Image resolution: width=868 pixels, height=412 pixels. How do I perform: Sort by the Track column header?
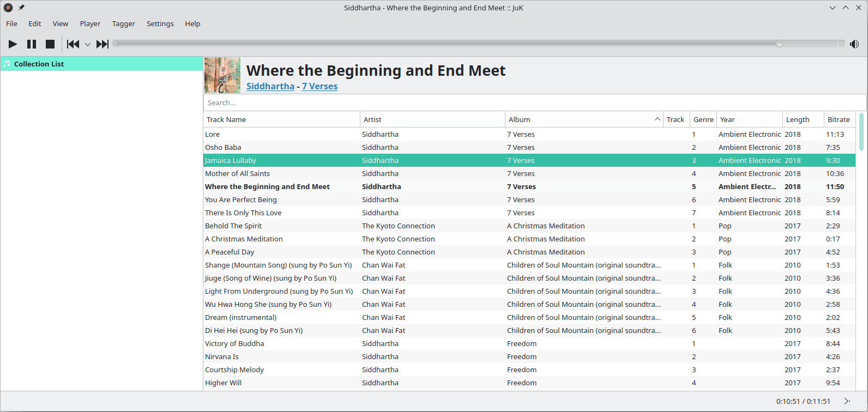[677, 119]
